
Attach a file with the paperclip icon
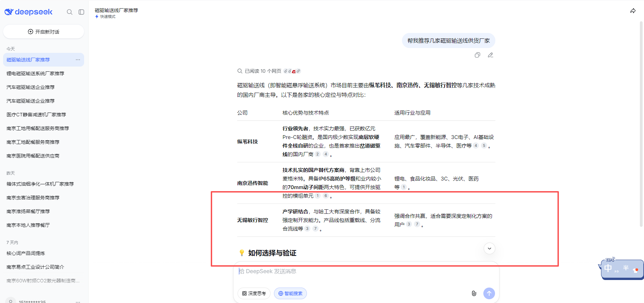tap(474, 293)
